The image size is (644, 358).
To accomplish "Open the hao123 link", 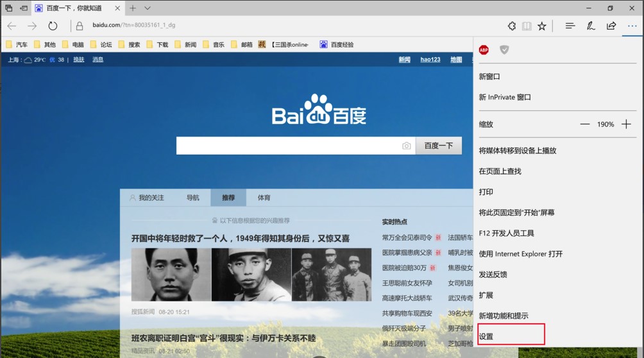I will pos(430,60).
